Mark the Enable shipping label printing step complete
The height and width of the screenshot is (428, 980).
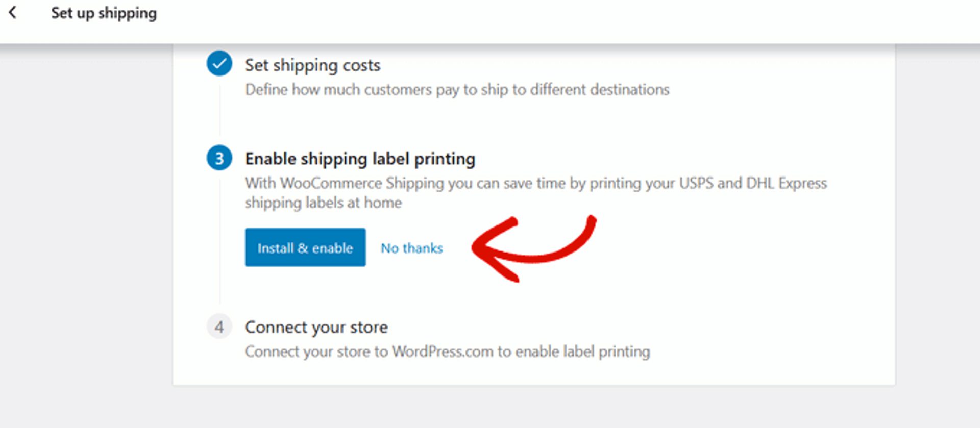pos(219,159)
